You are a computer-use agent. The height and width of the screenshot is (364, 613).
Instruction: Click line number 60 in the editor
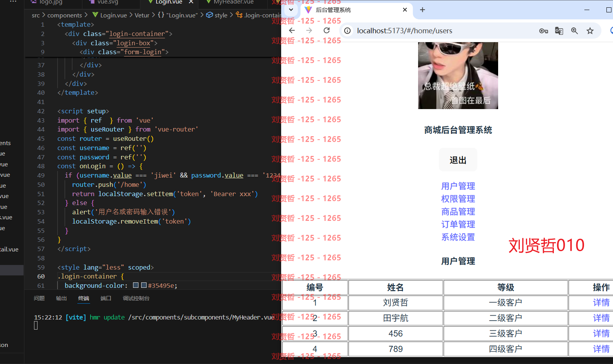click(x=41, y=276)
